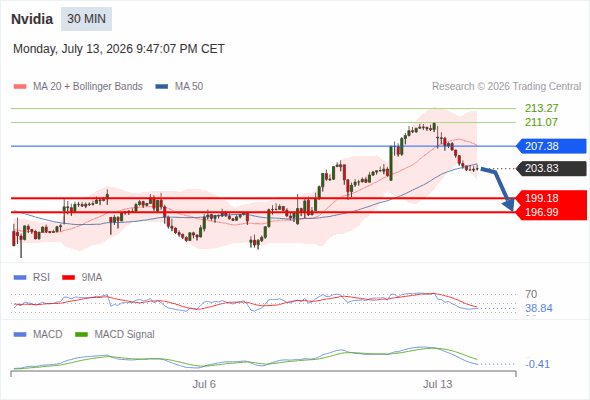Click the 30 MIN timeframe badge
The height and width of the screenshot is (400, 590).
[x=86, y=19]
